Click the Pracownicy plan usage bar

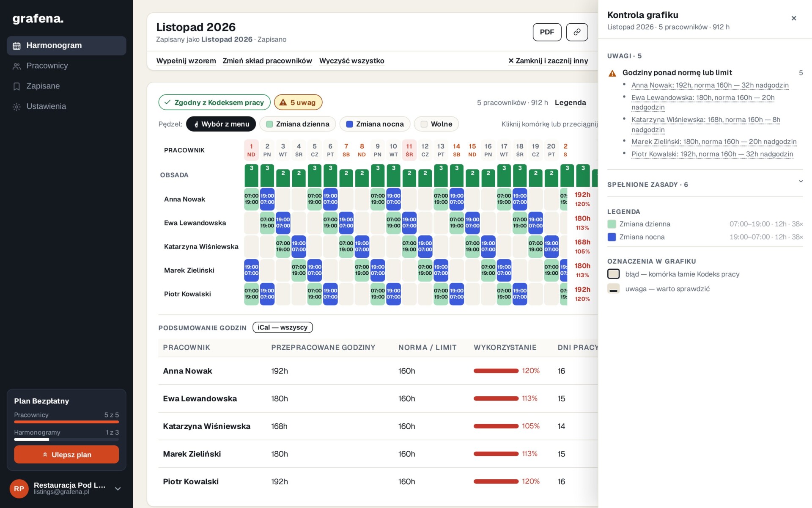click(66, 422)
